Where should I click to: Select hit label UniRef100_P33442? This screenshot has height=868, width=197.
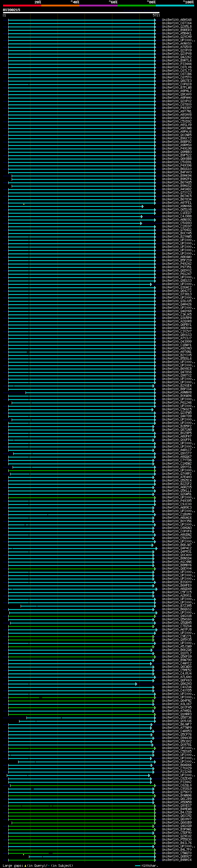click(x=177, y=782)
